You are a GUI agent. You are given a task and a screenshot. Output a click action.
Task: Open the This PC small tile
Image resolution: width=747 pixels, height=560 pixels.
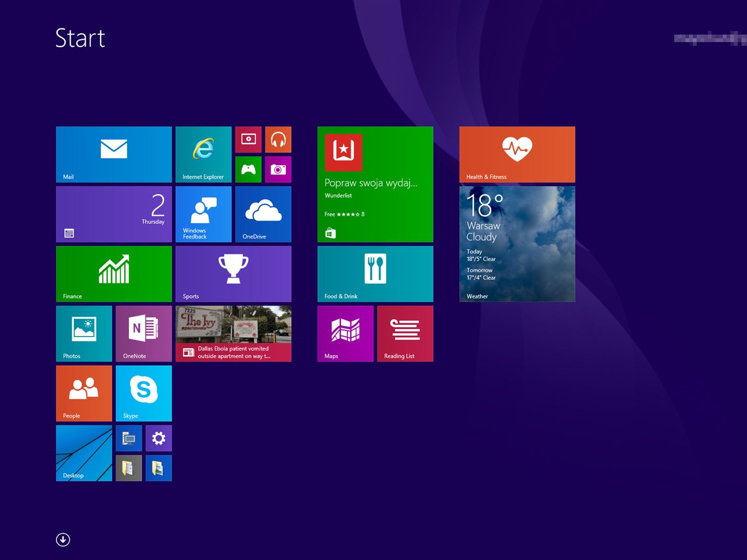(x=129, y=438)
